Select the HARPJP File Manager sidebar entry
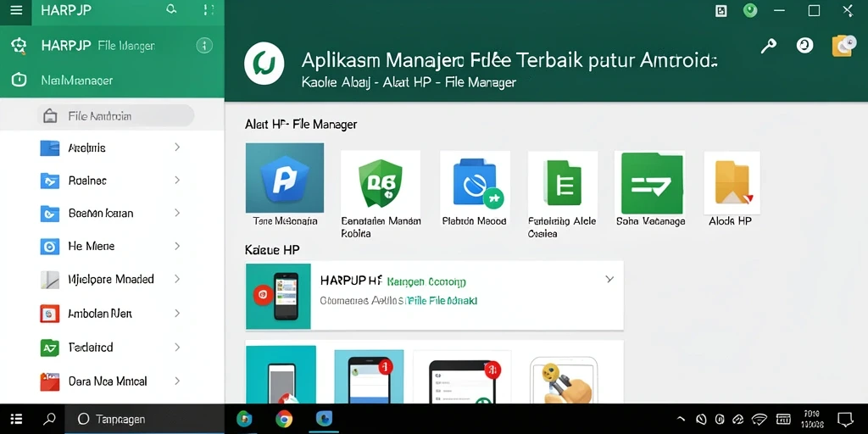Viewport: 868px width, 434px height. coord(112,46)
